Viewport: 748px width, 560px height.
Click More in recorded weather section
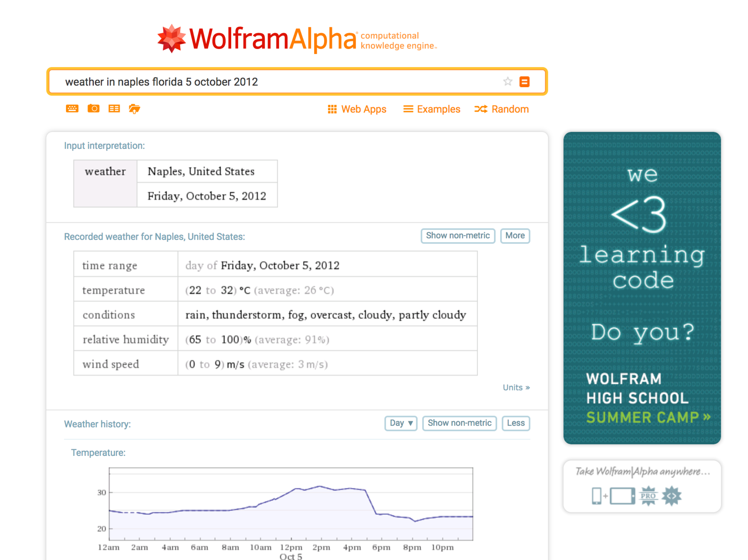click(515, 236)
